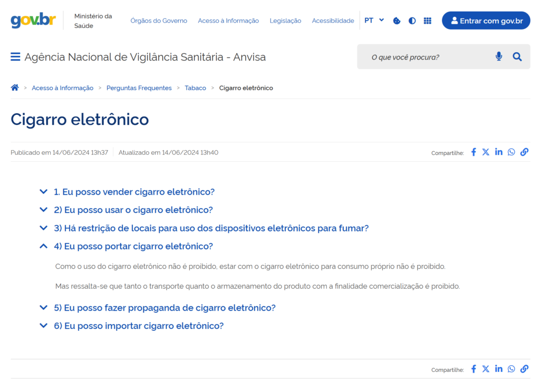Open "Perguntas Frequentes" breadcrumb link

139,88
